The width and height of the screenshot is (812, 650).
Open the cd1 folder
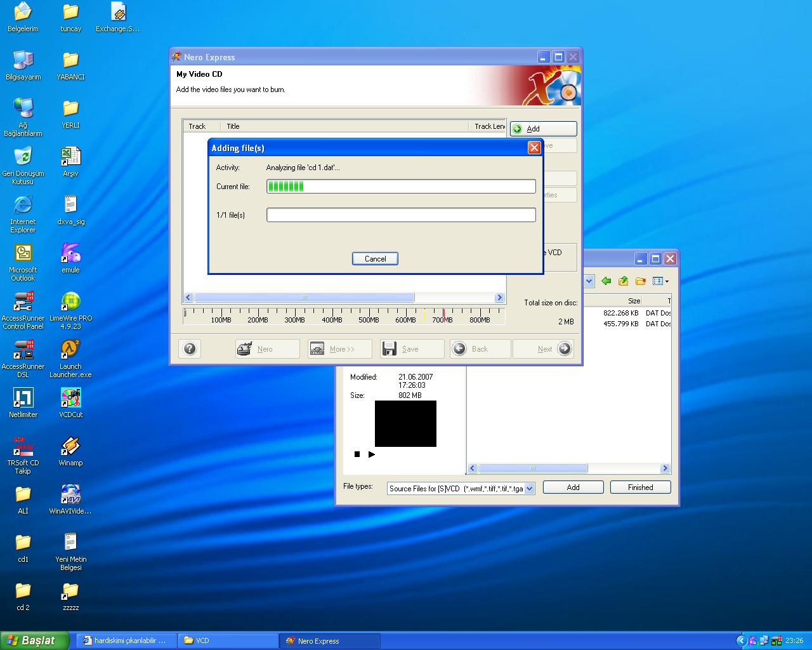[23, 547]
